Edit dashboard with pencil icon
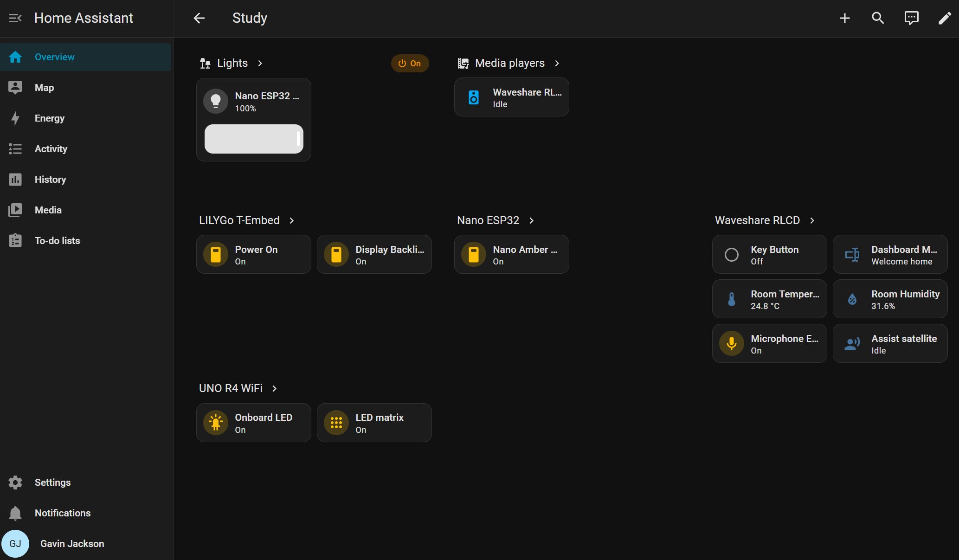This screenshot has height=560, width=959. click(945, 18)
